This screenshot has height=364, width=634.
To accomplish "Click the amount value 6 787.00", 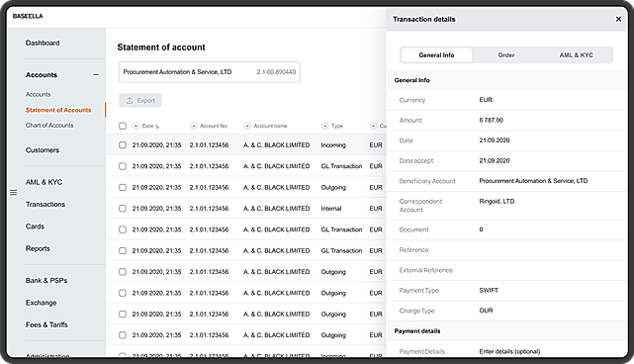I will point(491,120).
